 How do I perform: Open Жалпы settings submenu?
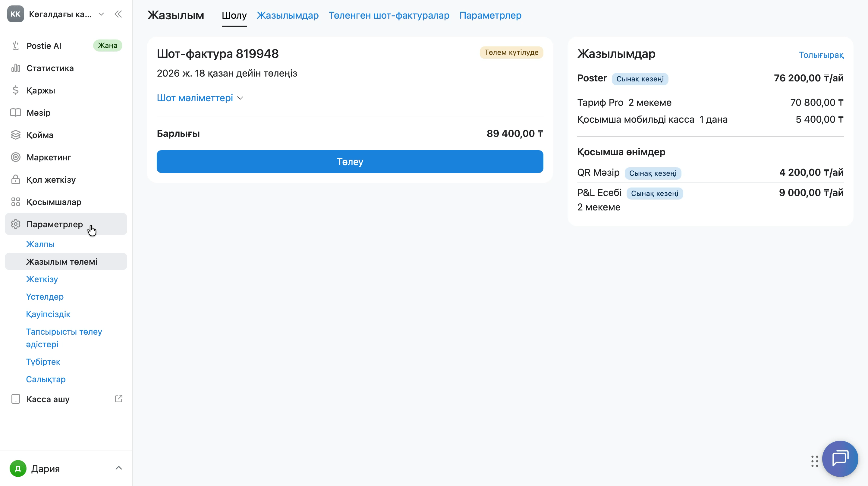point(40,244)
